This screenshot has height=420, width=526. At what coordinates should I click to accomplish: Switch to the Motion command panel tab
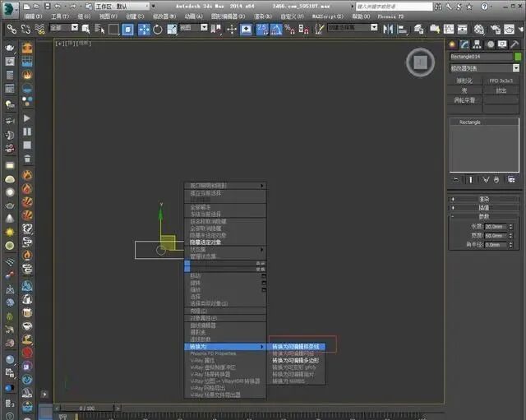point(491,44)
